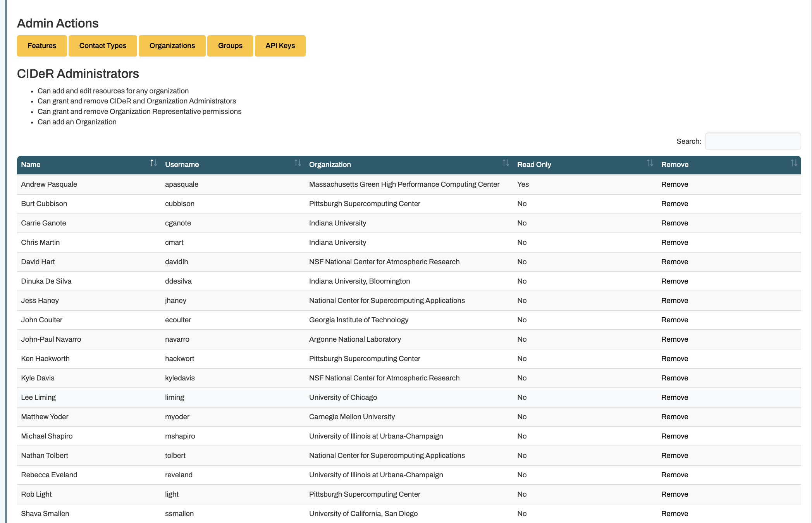Remove Rob Light as administrator

click(x=674, y=494)
